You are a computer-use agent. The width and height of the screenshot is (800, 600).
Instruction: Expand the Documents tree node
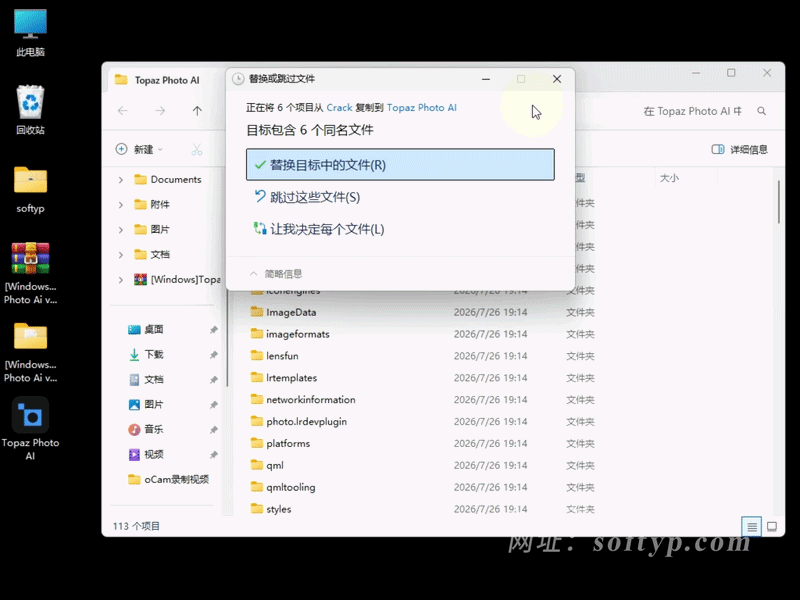pyautogui.click(x=121, y=180)
